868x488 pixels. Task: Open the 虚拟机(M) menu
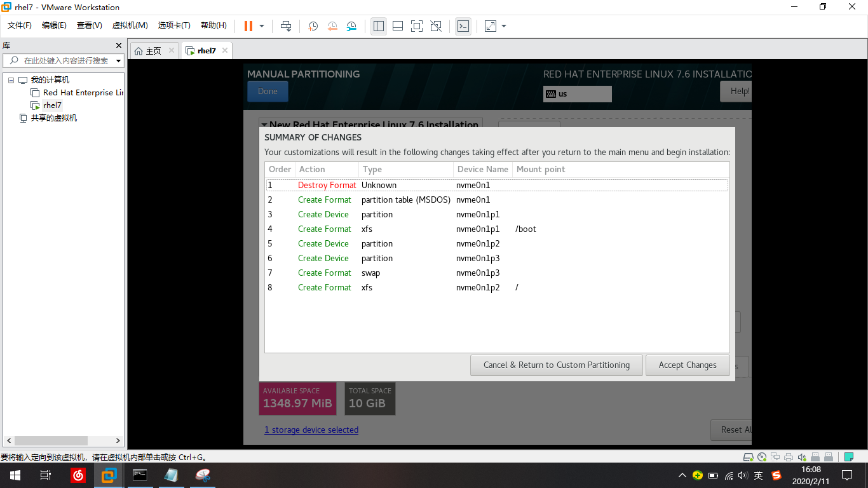(x=130, y=25)
